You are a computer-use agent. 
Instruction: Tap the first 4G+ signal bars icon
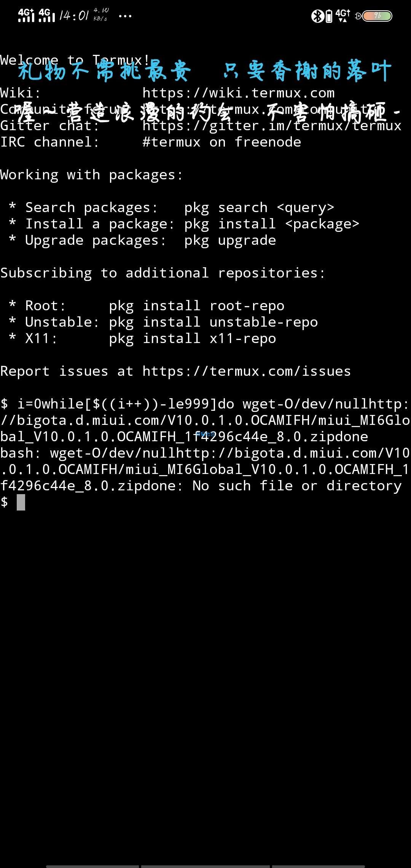point(26,15)
